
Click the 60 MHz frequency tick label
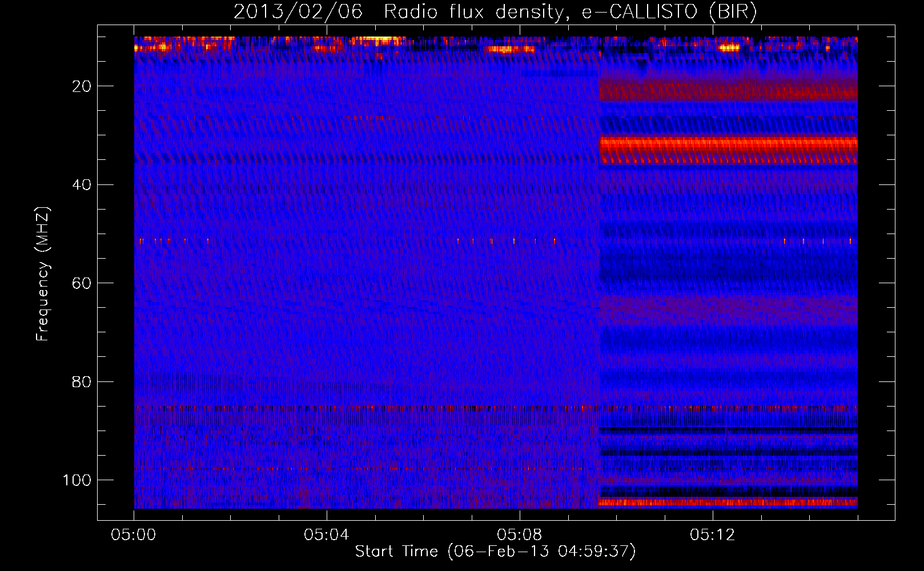[82, 283]
